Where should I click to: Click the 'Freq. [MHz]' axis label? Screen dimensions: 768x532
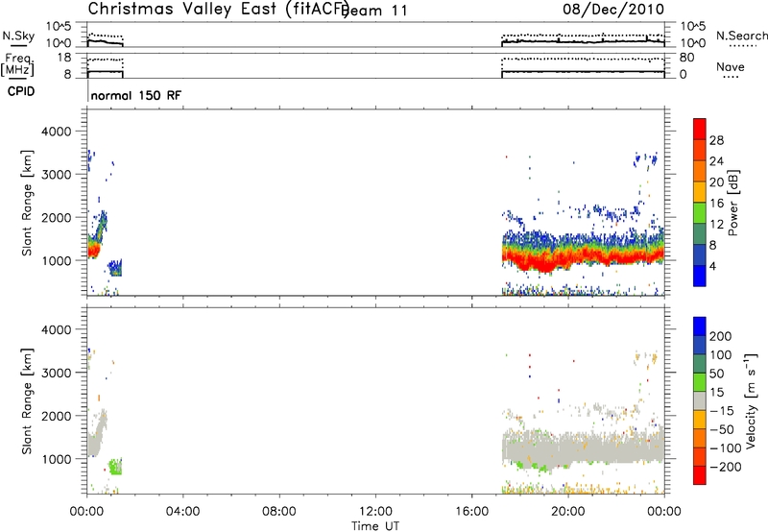[17, 64]
